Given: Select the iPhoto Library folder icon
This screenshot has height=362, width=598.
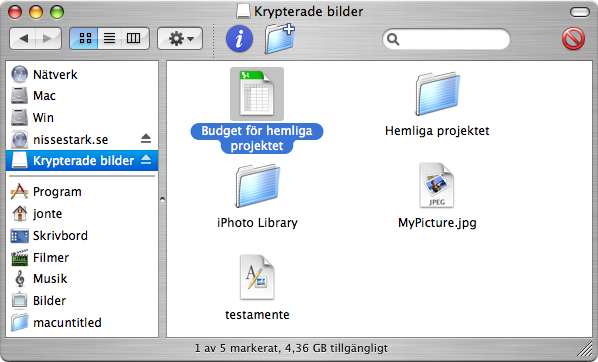Looking at the screenshot, I should pyautogui.click(x=257, y=186).
